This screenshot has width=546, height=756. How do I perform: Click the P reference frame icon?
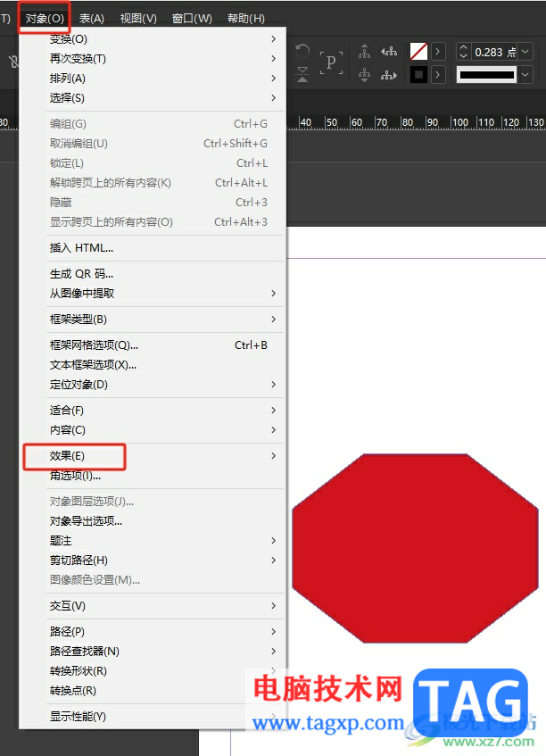pyautogui.click(x=331, y=62)
